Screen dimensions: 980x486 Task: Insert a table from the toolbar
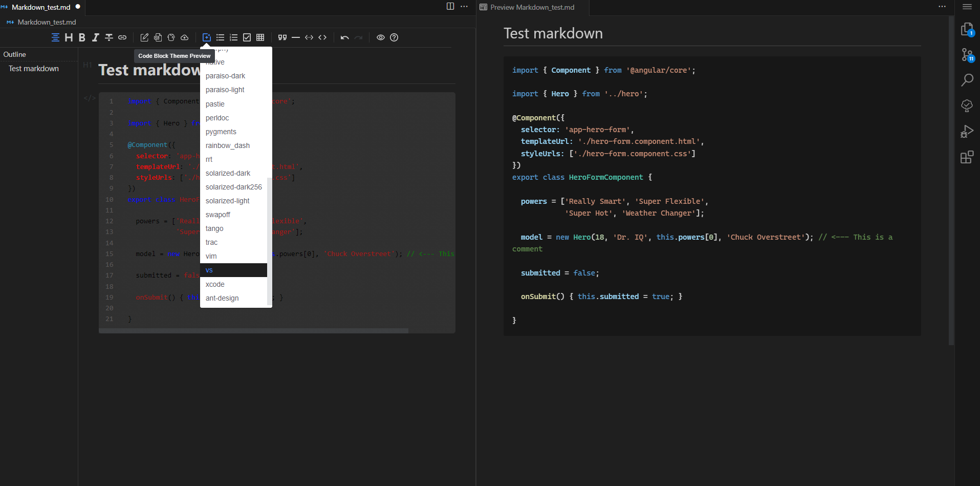[x=260, y=37]
